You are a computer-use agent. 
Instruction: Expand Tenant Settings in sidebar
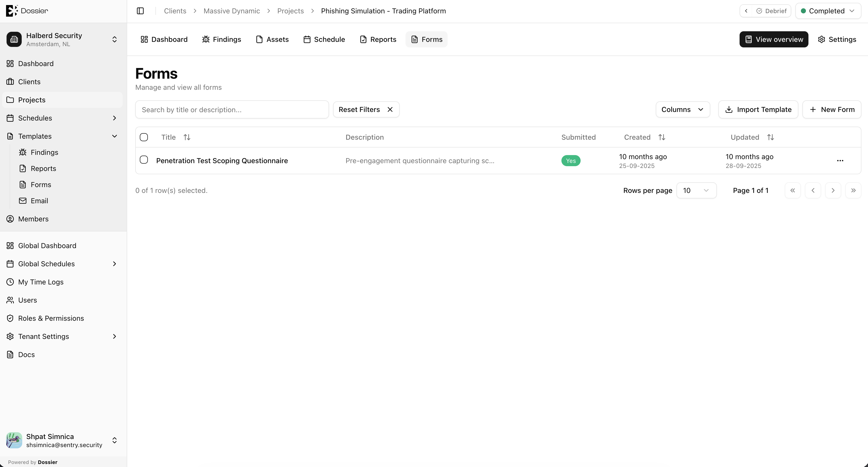(x=115, y=336)
